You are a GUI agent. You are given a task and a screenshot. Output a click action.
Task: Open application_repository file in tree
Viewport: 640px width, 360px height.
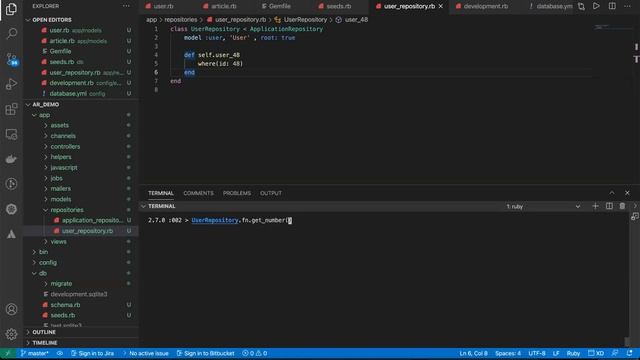coord(92,220)
